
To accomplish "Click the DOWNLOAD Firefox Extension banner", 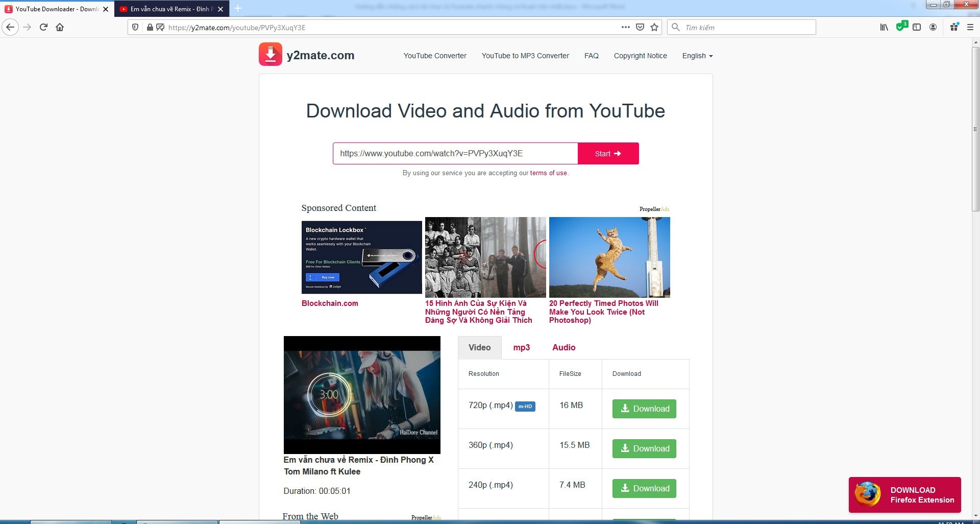I will pos(904,495).
